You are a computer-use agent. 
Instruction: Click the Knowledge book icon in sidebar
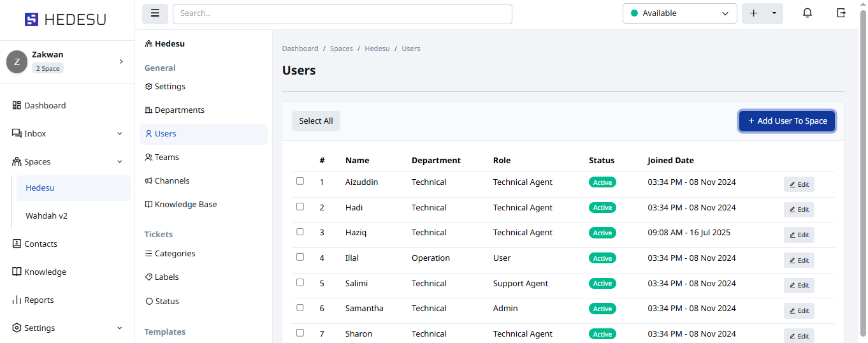point(17,272)
